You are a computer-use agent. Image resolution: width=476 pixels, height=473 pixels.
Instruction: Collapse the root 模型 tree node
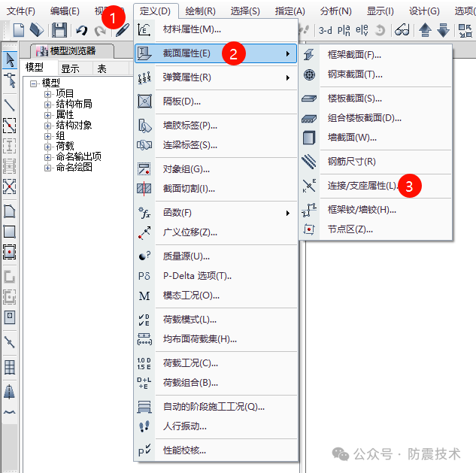(x=33, y=83)
